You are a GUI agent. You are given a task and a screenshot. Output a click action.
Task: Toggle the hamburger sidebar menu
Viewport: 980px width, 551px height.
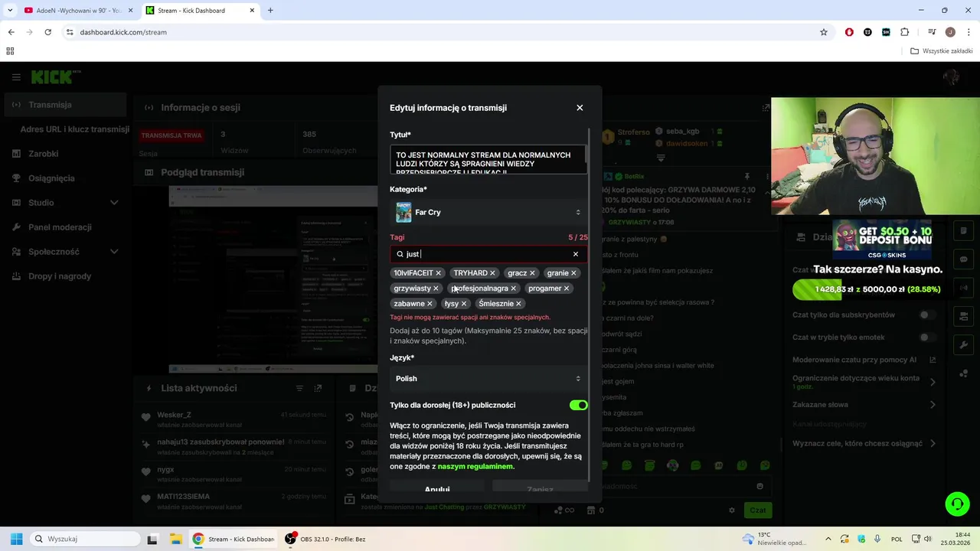(16, 77)
